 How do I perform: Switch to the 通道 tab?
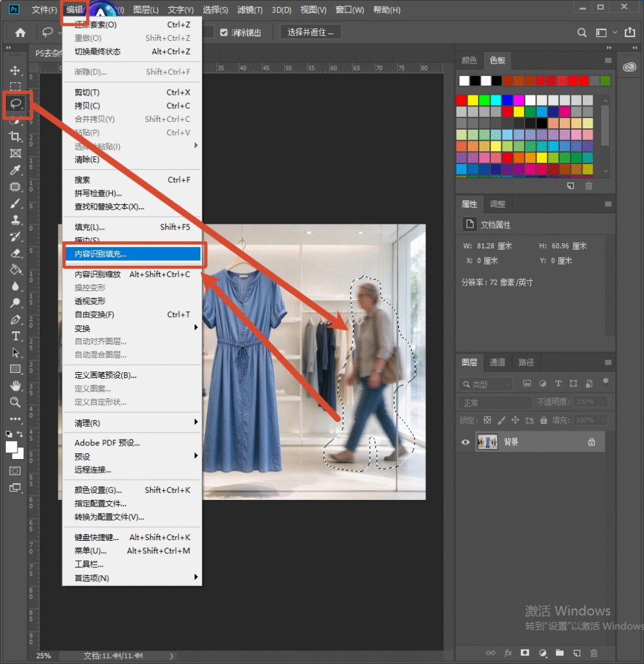497,362
